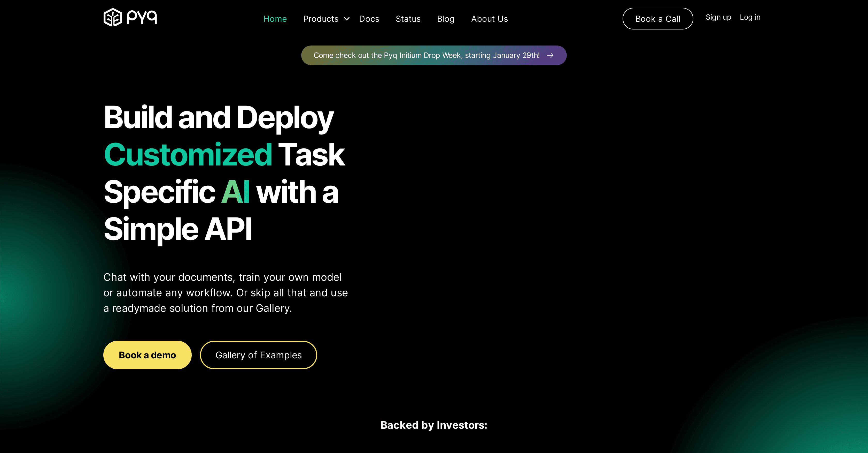Visit the Blog from the top navigation

point(446,19)
